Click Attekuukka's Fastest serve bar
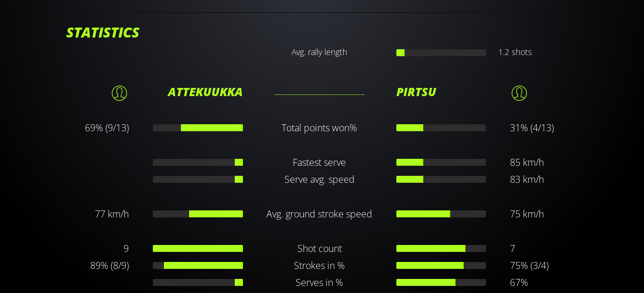 (198, 162)
